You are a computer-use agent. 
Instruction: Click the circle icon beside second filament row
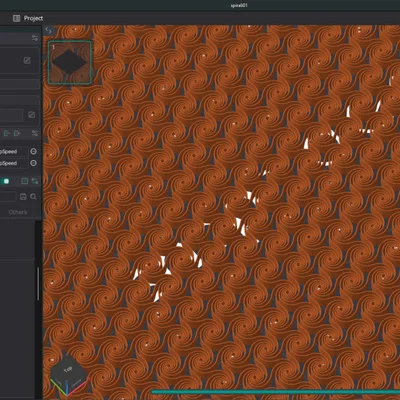[33, 163]
